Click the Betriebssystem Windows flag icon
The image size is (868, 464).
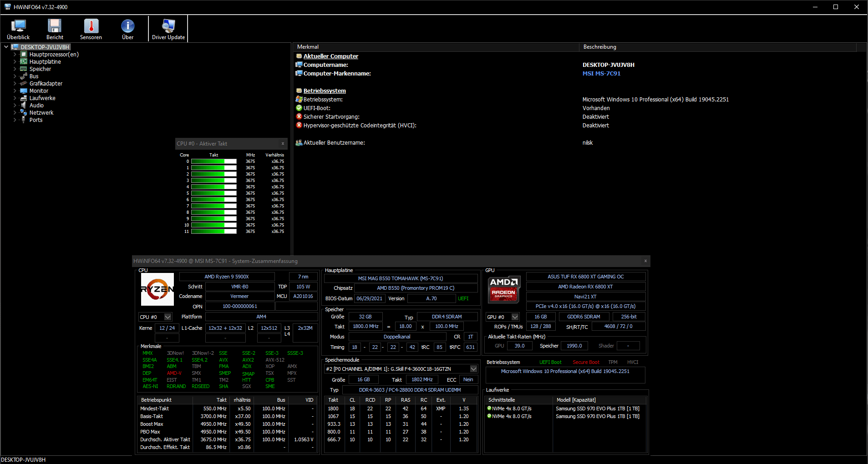pyautogui.click(x=299, y=99)
